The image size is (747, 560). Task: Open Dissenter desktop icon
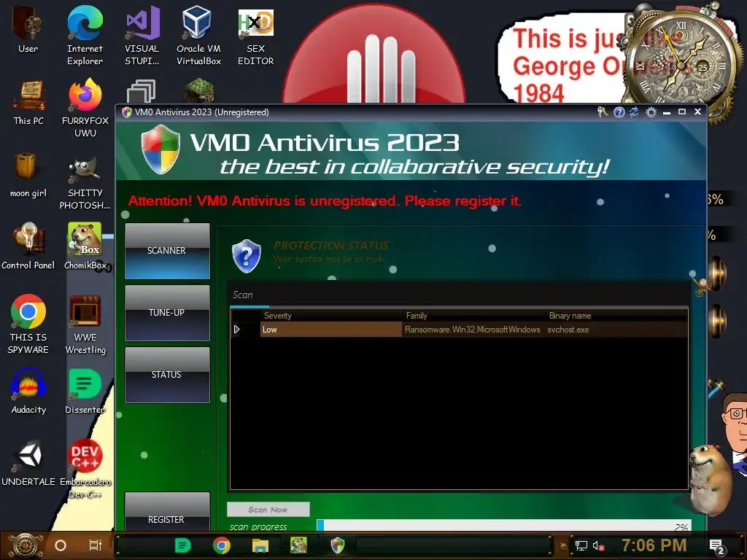click(85, 392)
